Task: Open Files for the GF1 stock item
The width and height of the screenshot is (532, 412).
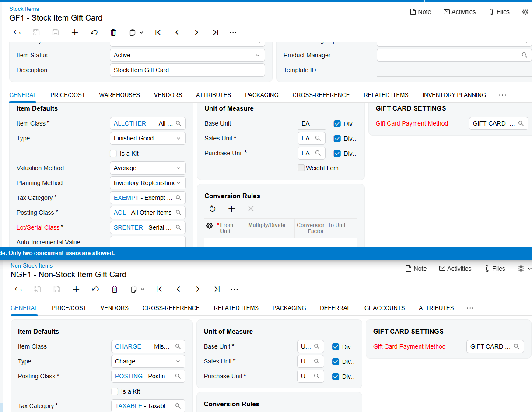Action: pos(499,12)
